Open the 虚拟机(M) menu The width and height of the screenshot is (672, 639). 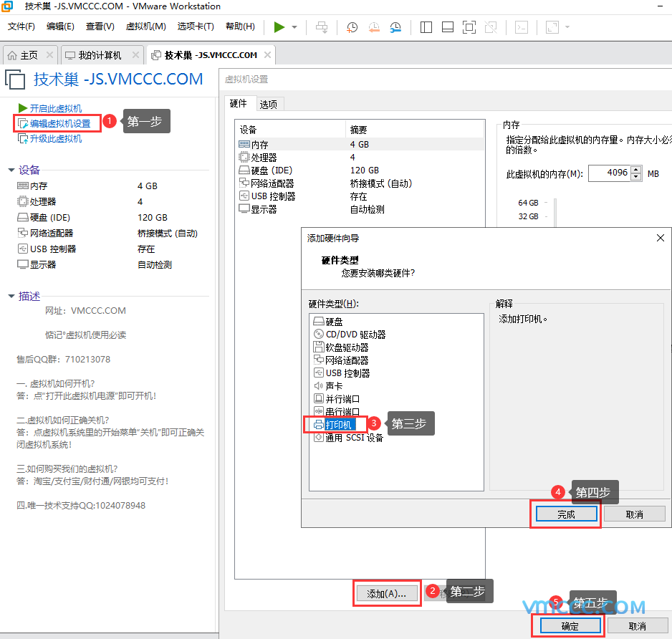point(145,27)
